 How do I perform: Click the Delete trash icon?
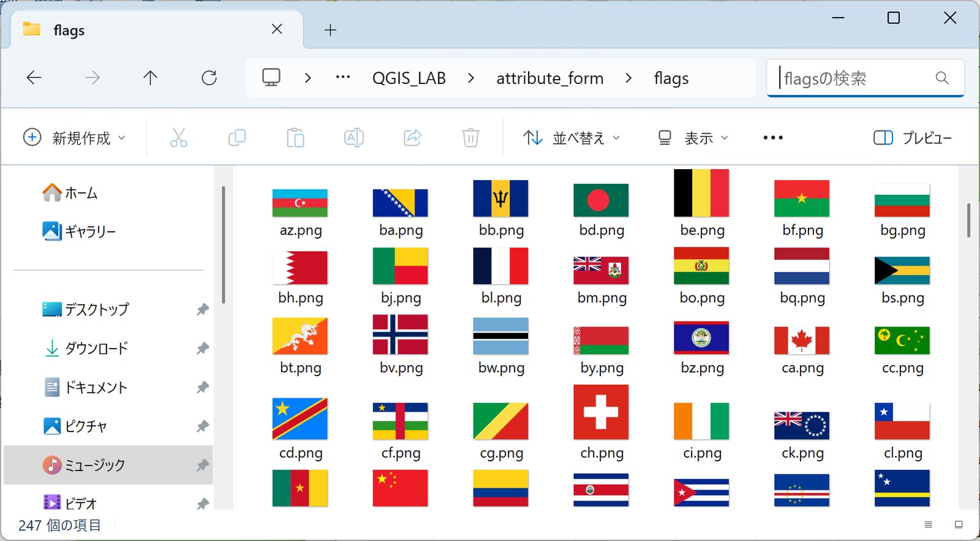pyautogui.click(x=470, y=138)
